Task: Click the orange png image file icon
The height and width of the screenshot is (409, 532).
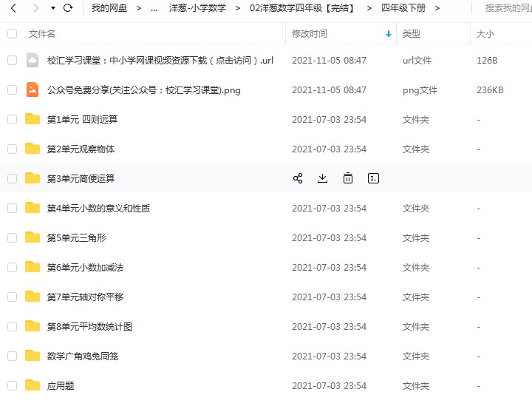Action: (33, 89)
